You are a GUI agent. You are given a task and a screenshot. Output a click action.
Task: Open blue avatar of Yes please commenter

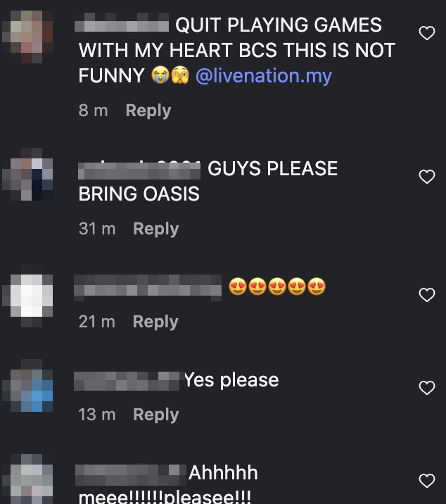(27, 386)
